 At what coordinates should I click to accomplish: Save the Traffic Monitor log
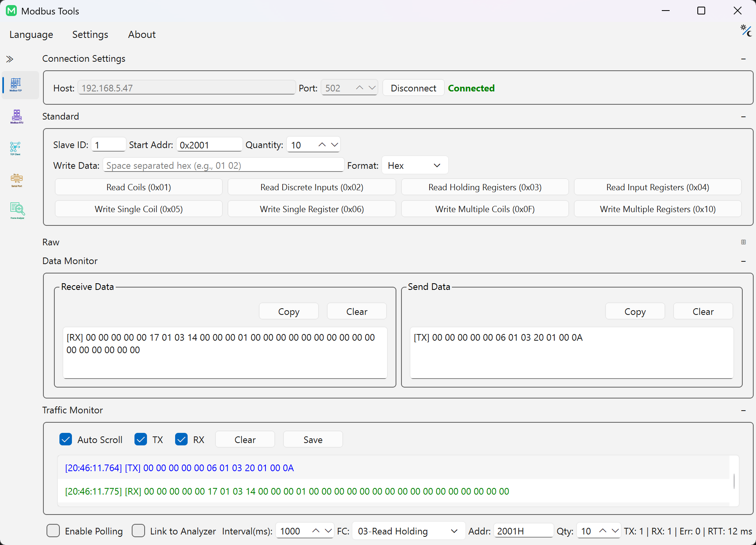(x=313, y=440)
